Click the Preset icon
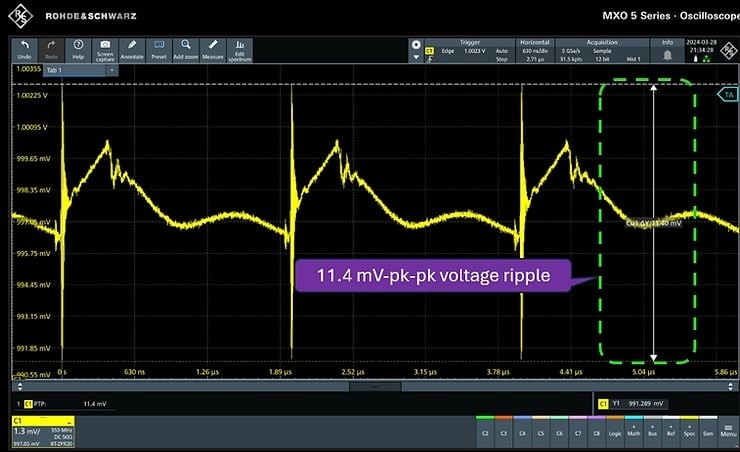Viewport: 740px width, 452px height. pyautogui.click(x=159, y=50)
